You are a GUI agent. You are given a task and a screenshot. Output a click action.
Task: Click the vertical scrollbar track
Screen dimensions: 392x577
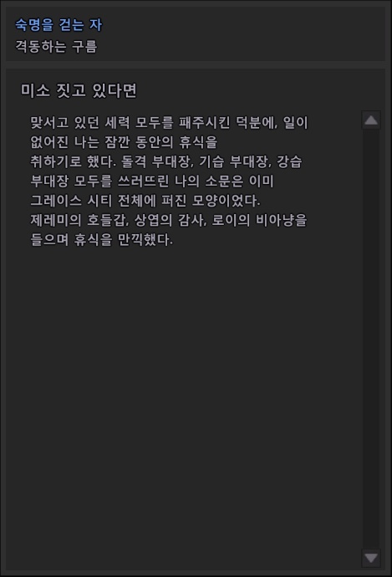pyautogui.click(x=371, y=339)
